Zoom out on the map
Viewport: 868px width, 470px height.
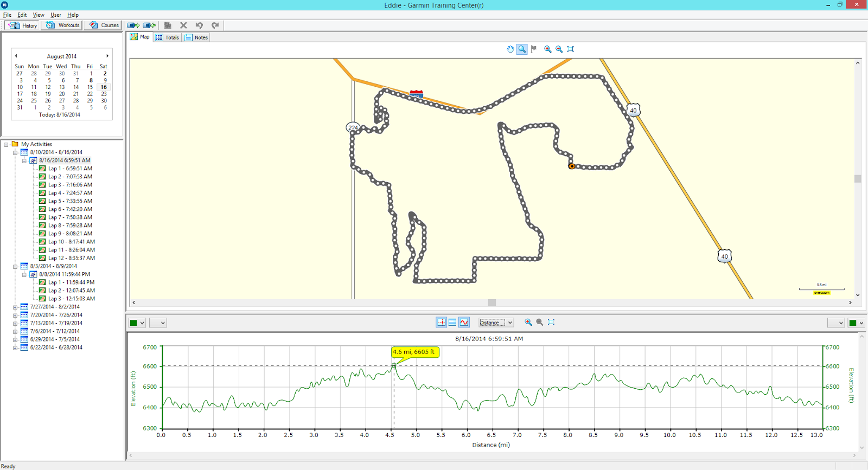coord(559,49)
